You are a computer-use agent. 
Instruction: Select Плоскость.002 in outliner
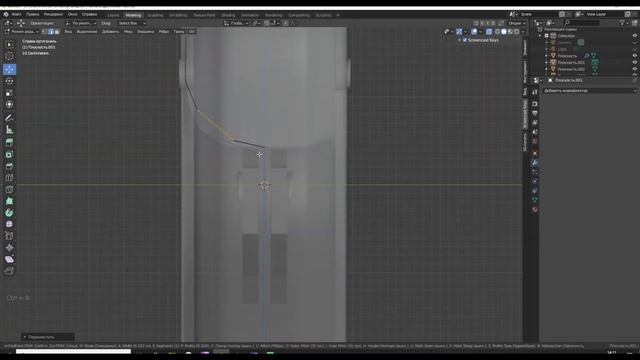(x=571, y=69)
